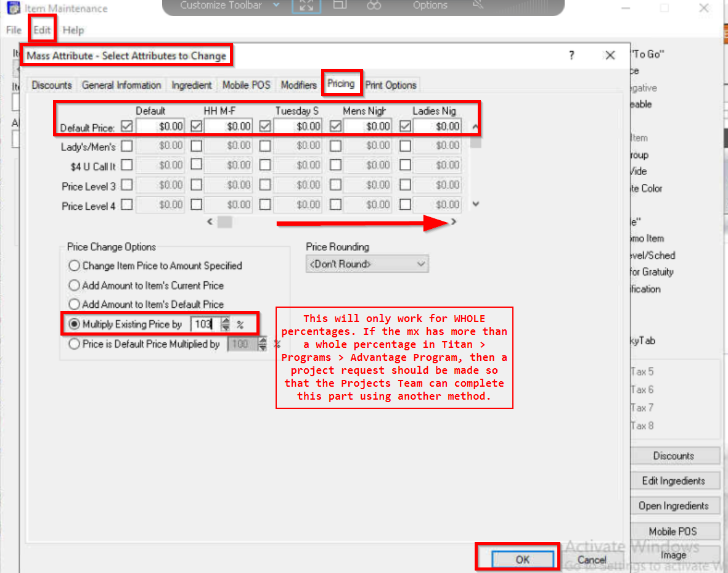Close the Mass Attribute dialog with X

(610, 56)
